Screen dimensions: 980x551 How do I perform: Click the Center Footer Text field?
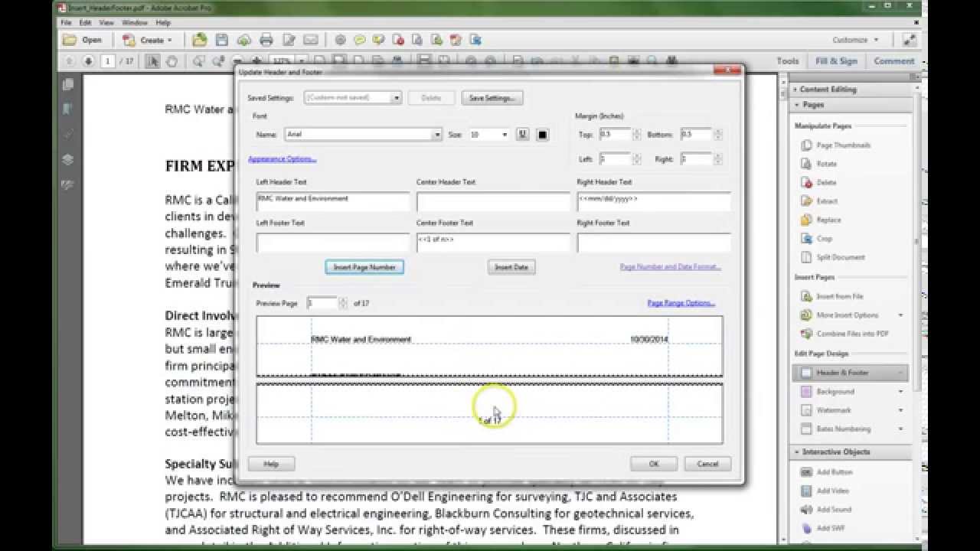tap(493, 242)
